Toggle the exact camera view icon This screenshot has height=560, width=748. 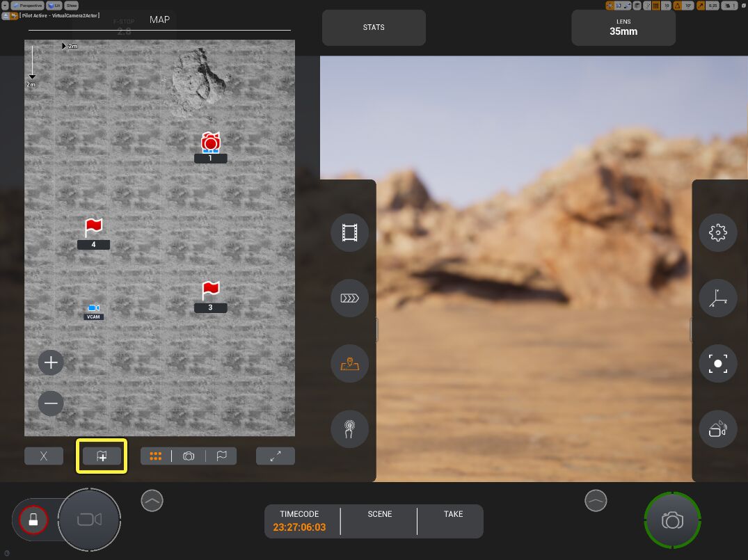15,16
